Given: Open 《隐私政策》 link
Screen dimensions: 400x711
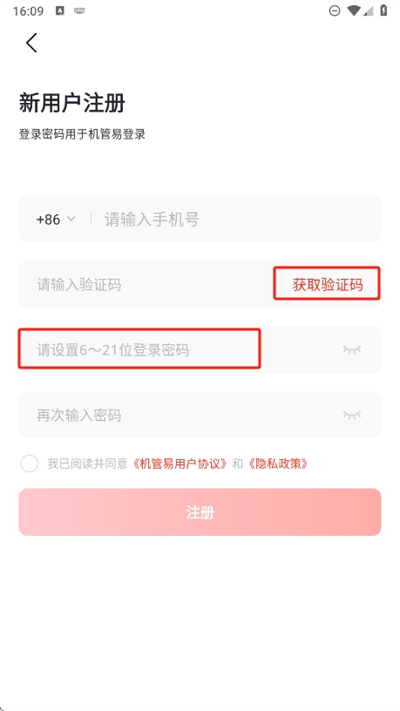Looking at the screenshot, I should tap(278, 463).
